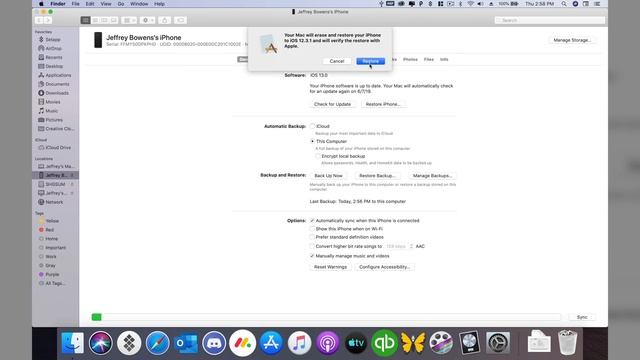Open Apple TV app from dock

tap(356, 342)
